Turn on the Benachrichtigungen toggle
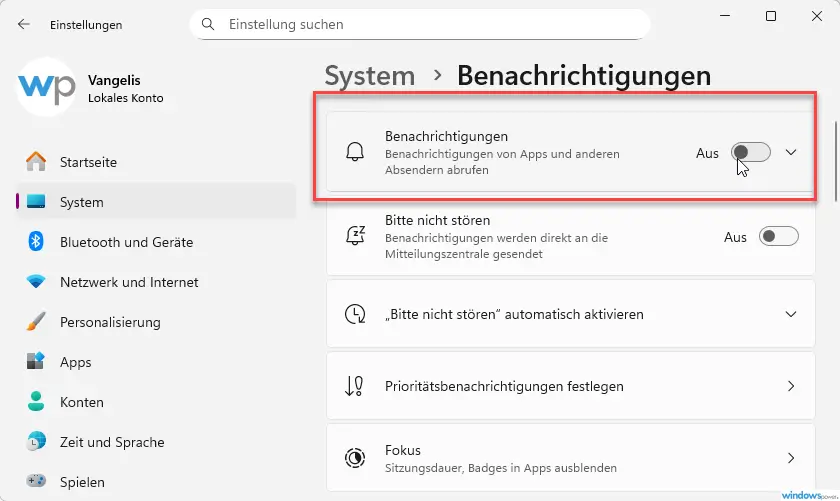840x501 pixels. tap(750, 153)
